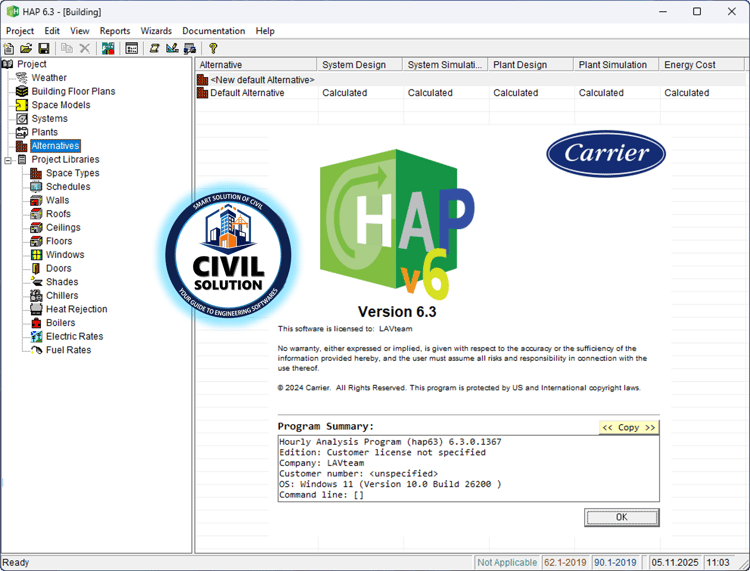Click the colorful teal toolbar icon
Screen dimensions: 750x571
tap(108, 48)
